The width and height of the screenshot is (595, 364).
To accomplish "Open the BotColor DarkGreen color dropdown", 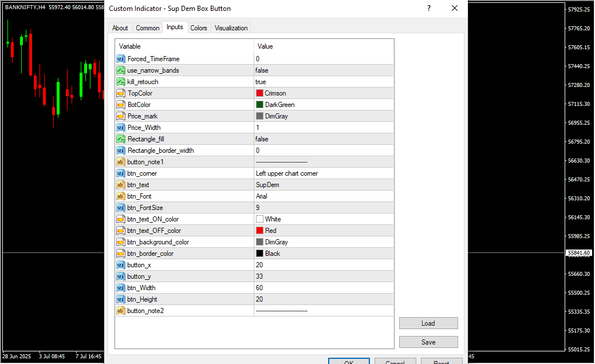I will point(324,105).
